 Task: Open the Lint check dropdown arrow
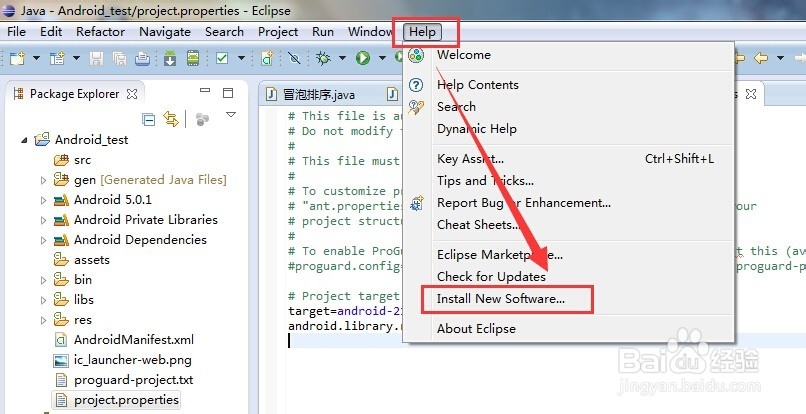point(241,58)
